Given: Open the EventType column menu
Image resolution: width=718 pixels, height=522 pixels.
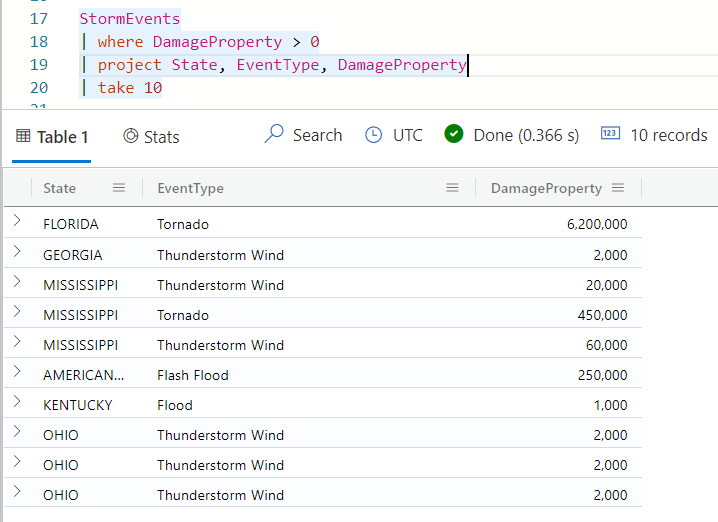Looking at the screenshot, I should pyautogui.click(x=452, y=188).
